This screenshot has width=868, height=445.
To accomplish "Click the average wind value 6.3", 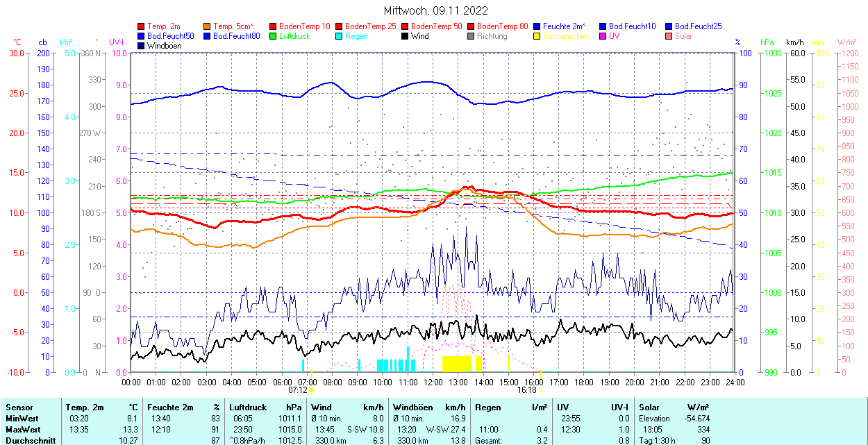I will (x=378, y=441).
